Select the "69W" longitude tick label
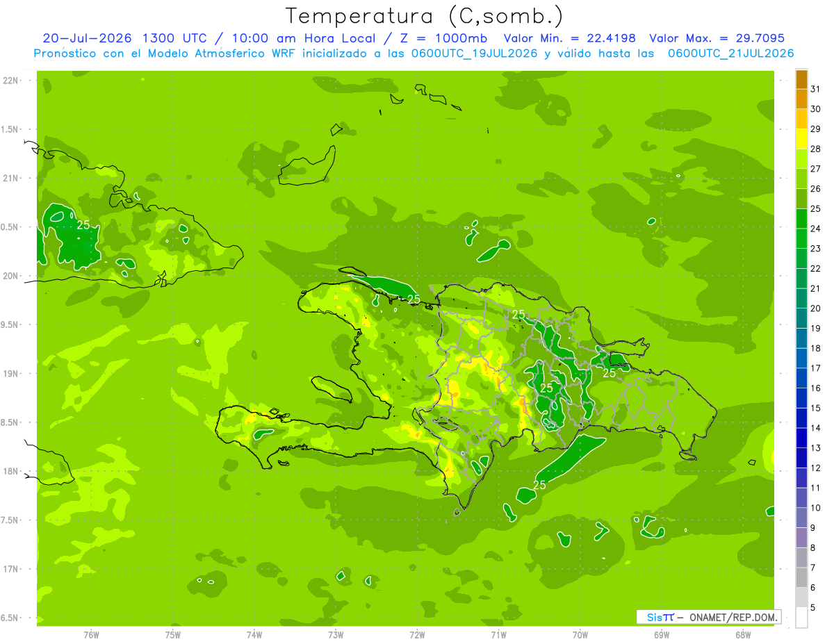Screen dimensions: 834x644 pyautogui.click(x=661, y=634)
